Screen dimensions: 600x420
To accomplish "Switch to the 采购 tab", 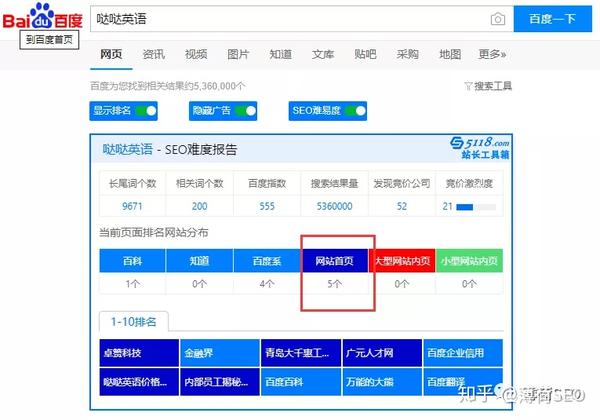I will (408, 54).
